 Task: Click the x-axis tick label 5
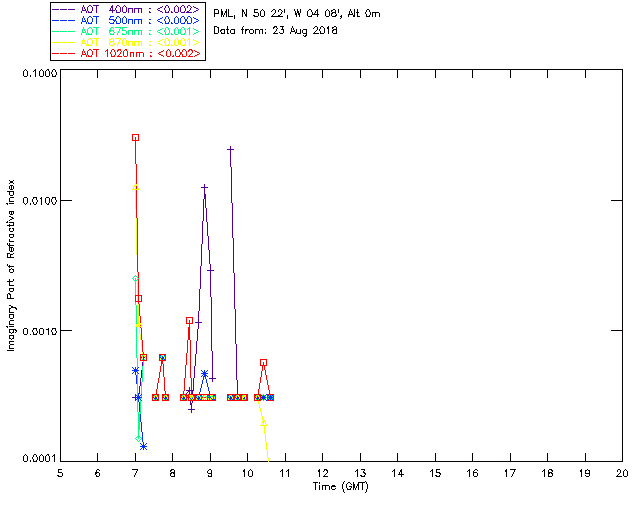(x=60, y=473)
